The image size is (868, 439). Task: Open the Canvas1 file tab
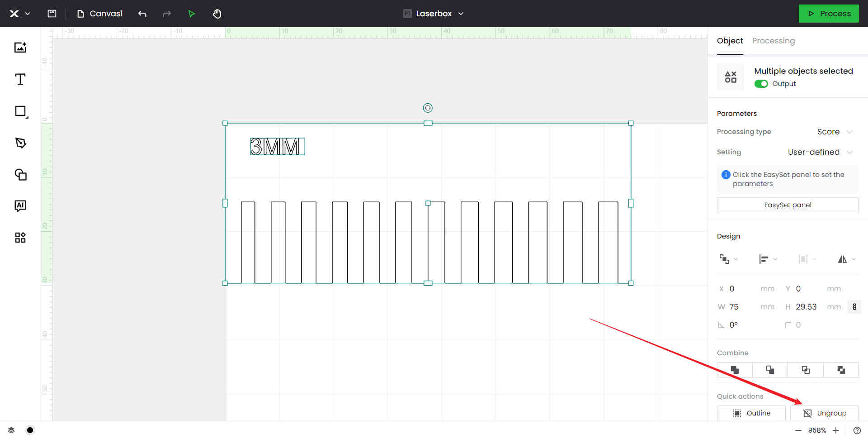[100, 14]
